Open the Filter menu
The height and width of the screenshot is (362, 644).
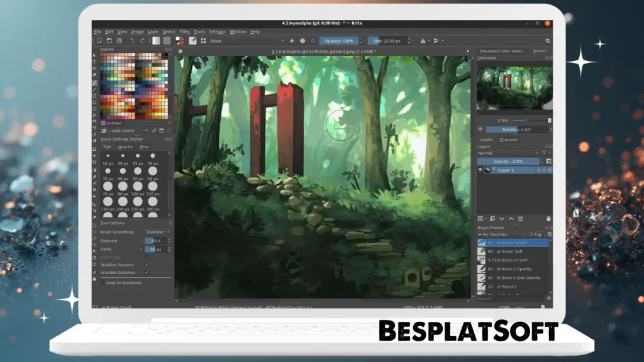click(x=185, y=31)
